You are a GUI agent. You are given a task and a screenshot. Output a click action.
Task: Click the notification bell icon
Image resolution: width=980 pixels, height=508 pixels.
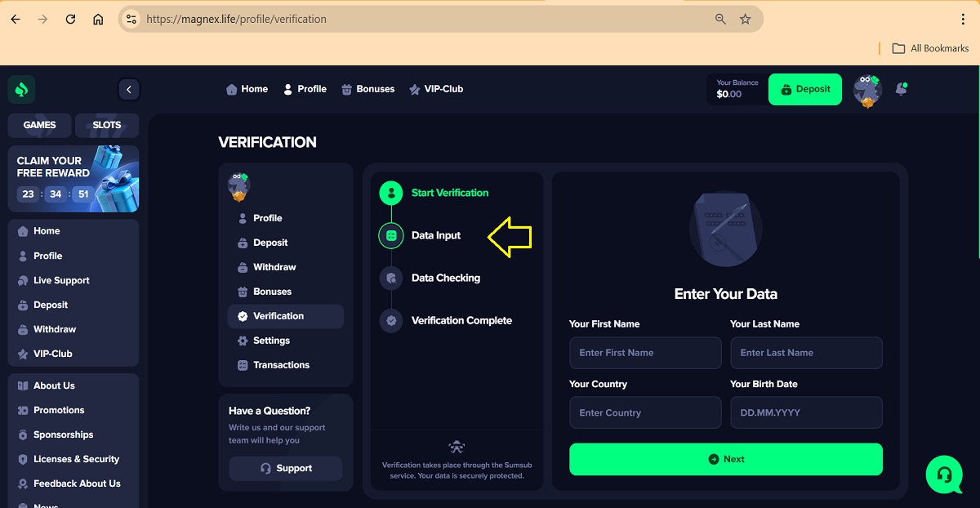[x=902, y=89]
